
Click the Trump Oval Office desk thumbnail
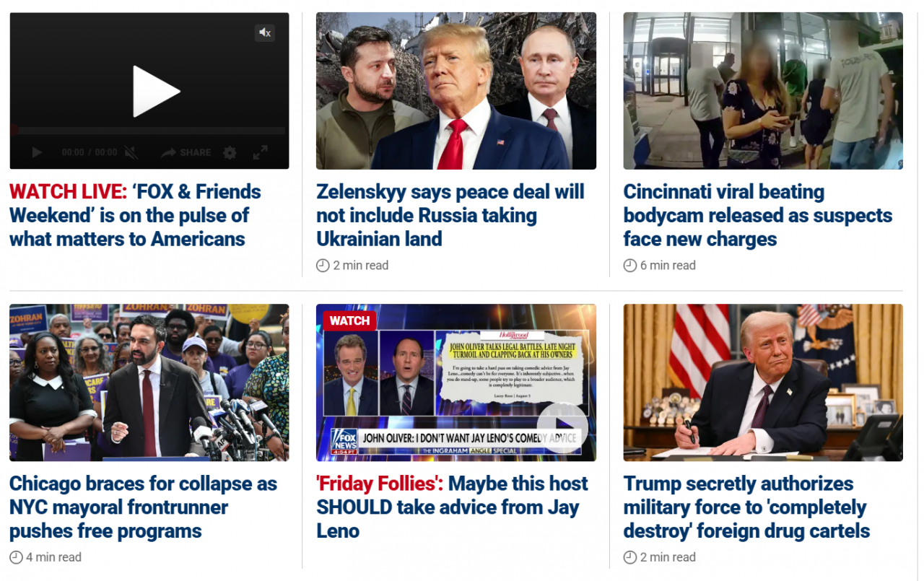(763, 383)
